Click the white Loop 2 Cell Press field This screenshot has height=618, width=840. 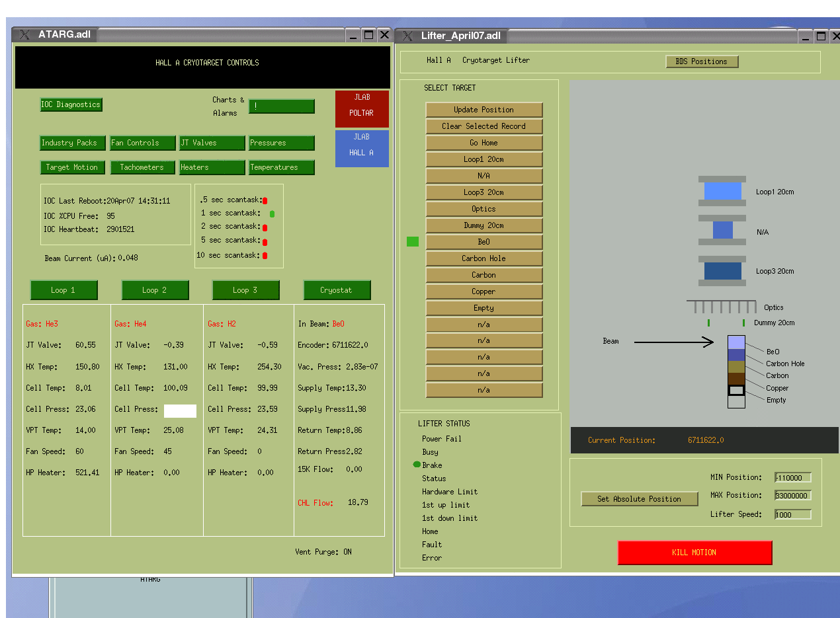[181, 411]
